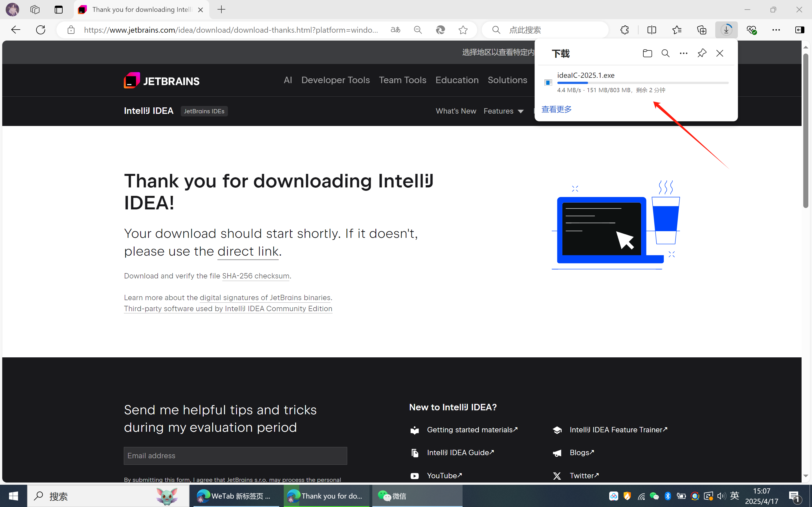Image resolution: width=812 pixels, height=507 pixels.
Task: Click the Email address field
Action: point(235,456)
